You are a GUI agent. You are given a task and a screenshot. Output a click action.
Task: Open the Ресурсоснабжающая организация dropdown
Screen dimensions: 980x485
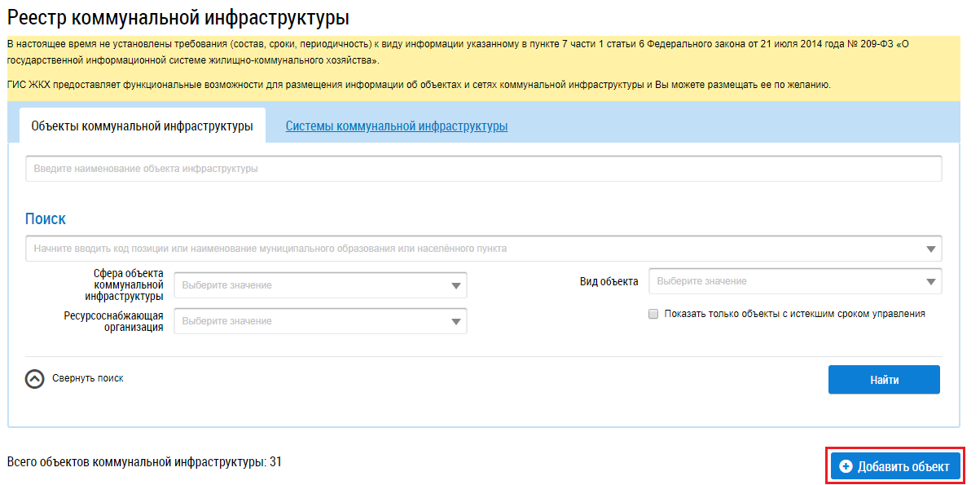point(320,321)
